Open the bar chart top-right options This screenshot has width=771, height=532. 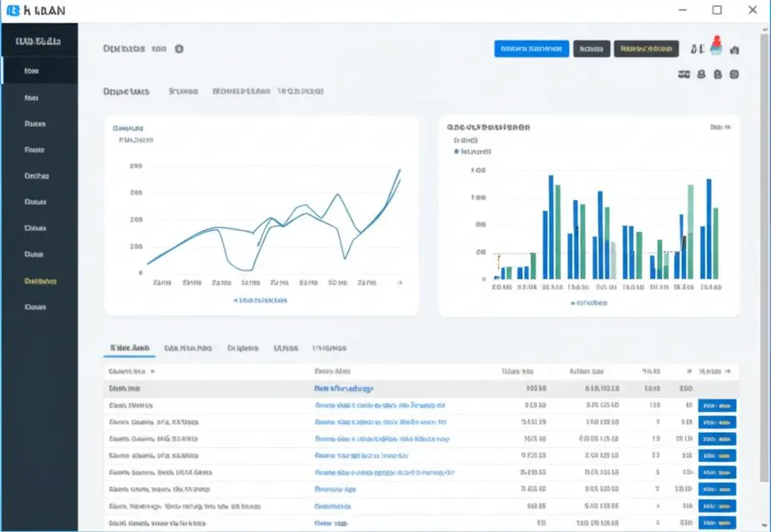click(x=720, y=128)
